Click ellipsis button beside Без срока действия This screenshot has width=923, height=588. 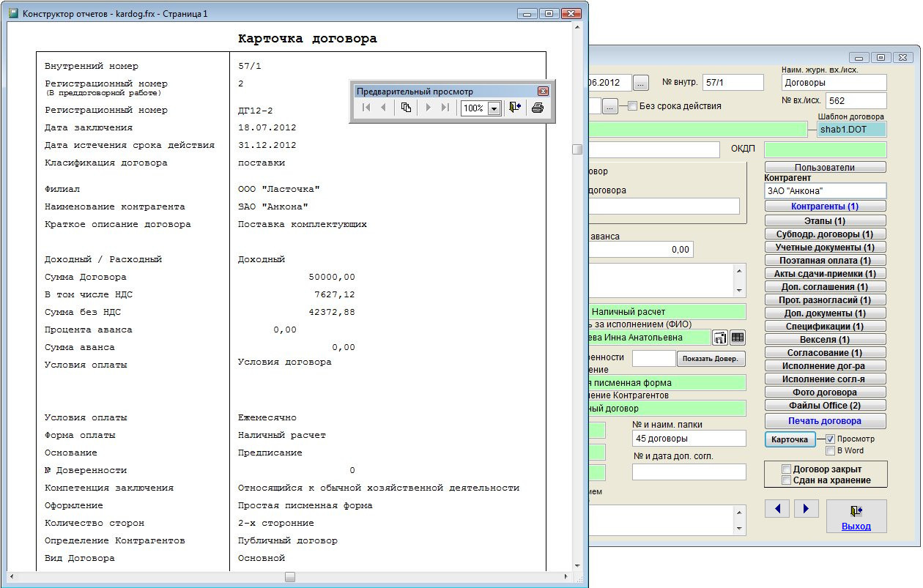click(610, 106)
